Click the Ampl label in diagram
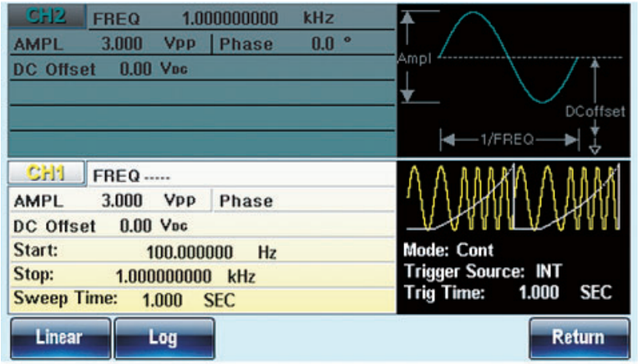This screenshot has width=638, height=364. click(415, 58)
